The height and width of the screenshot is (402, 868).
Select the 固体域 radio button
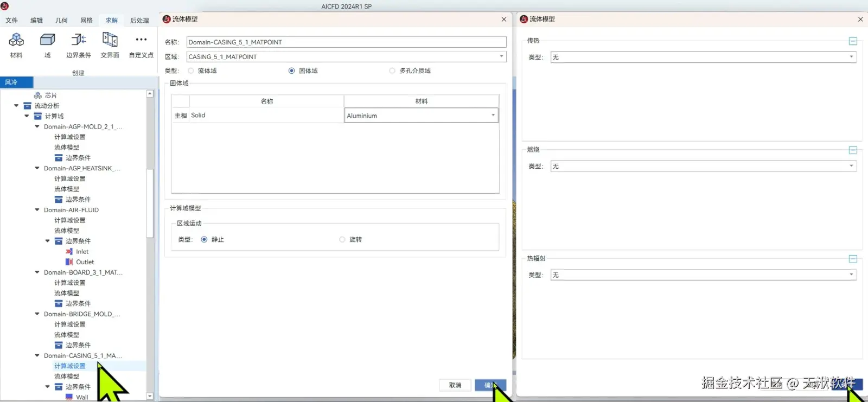pyautogui.click(x=292, y=71)
